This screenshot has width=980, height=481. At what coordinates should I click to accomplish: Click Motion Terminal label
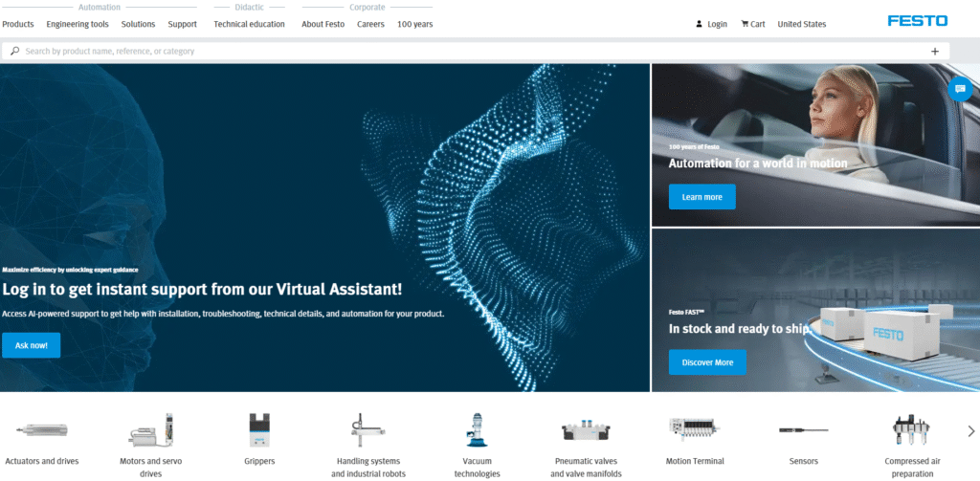695,462
